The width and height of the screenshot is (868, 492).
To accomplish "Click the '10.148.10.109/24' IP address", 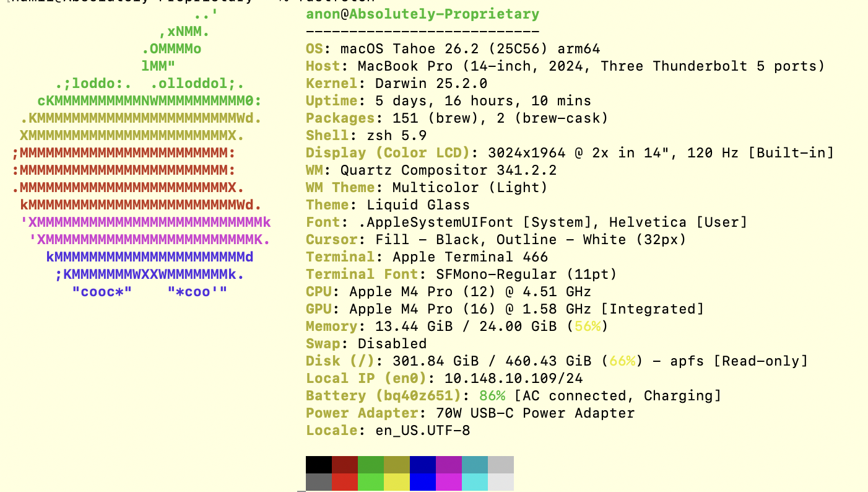I will (513, 379).
